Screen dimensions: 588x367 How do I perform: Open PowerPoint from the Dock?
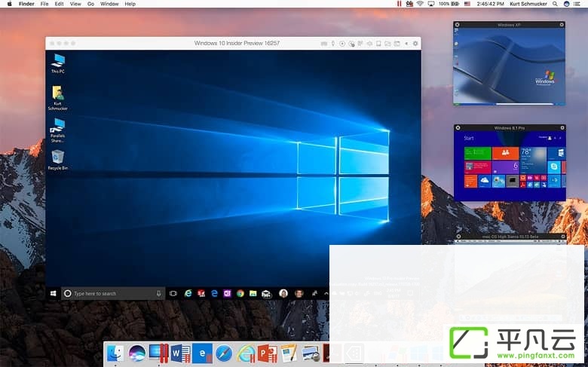pos(268,353)
